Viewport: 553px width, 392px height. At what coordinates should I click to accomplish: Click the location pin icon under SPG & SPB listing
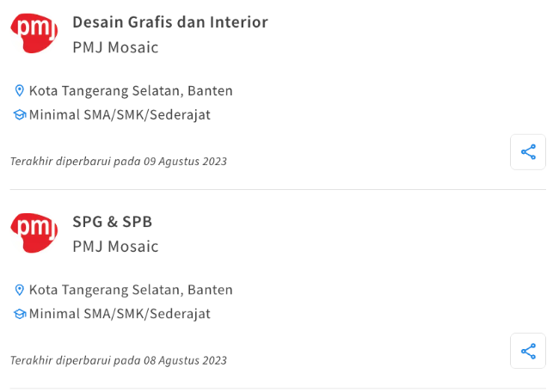tap(19, 291)
